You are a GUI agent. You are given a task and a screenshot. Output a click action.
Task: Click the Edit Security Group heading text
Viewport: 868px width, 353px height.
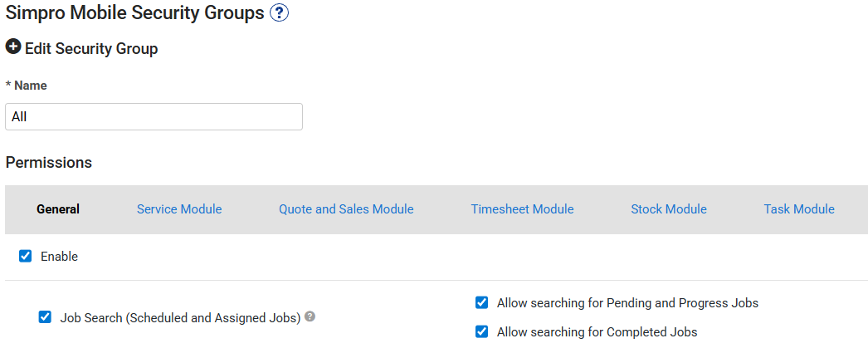coord(91,48)
